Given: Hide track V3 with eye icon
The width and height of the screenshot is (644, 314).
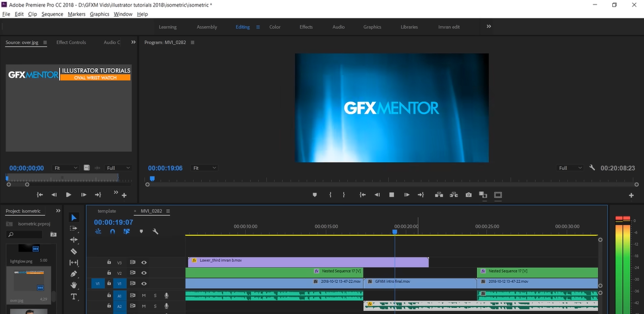Looking at the screenshot, I should coord(144,262).
